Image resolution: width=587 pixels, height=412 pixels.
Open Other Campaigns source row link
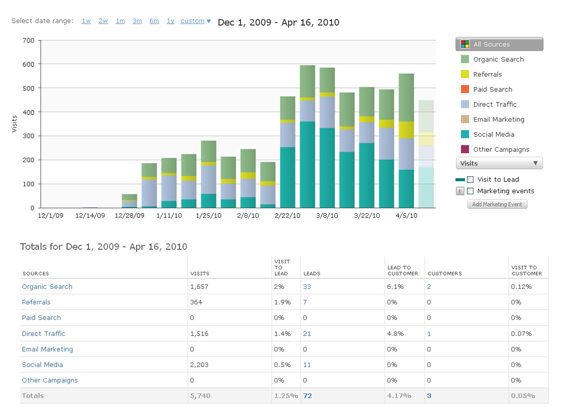(x=50, y=380)
